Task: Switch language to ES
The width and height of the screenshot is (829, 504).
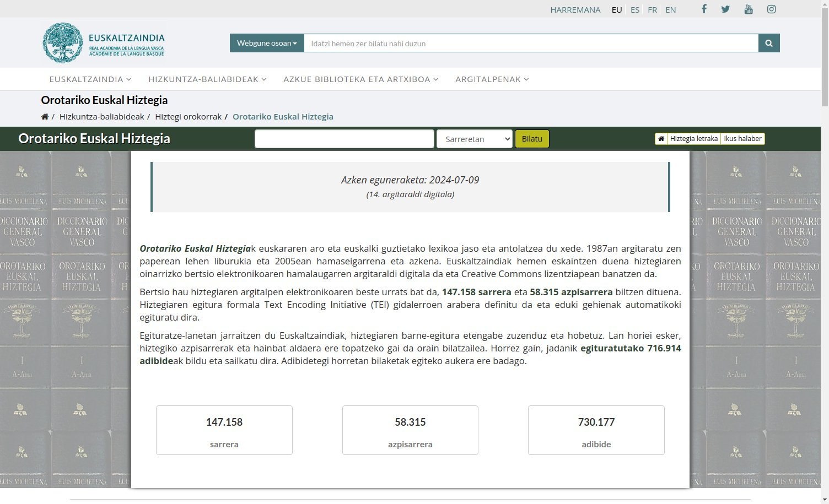Action: coord(635,10)
